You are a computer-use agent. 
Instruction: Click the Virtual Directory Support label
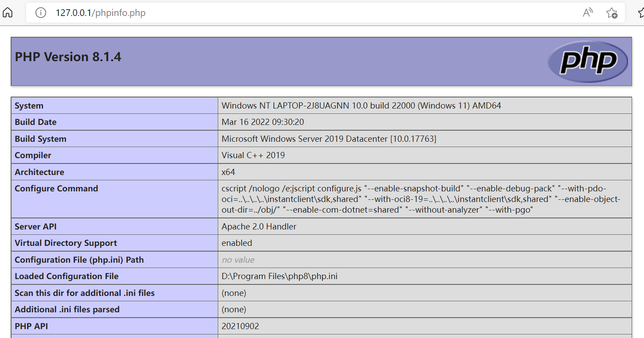point(66,243)
